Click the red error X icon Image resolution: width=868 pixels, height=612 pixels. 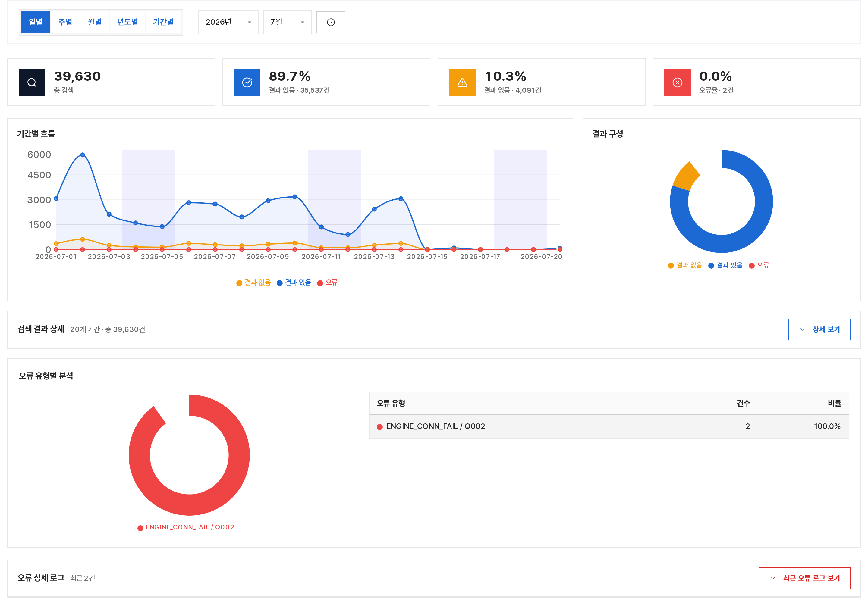pyautogui.click(x=677, y=82)
